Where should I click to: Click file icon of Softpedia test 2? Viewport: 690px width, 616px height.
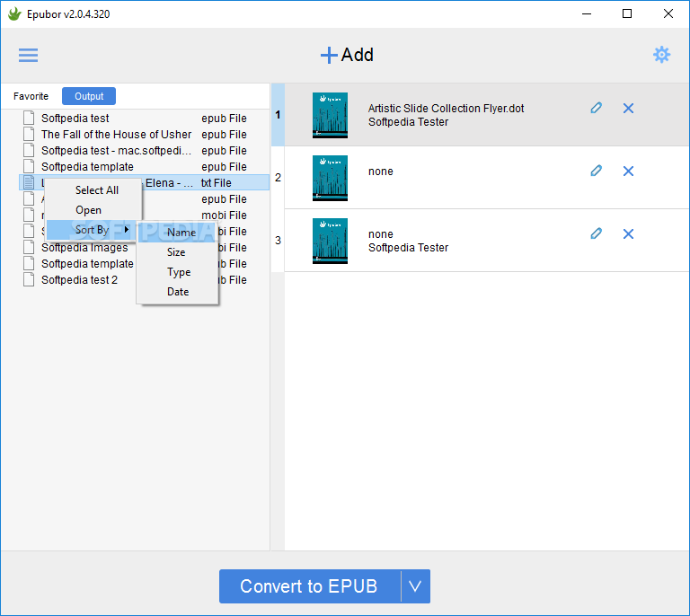[x=29, y=279]
